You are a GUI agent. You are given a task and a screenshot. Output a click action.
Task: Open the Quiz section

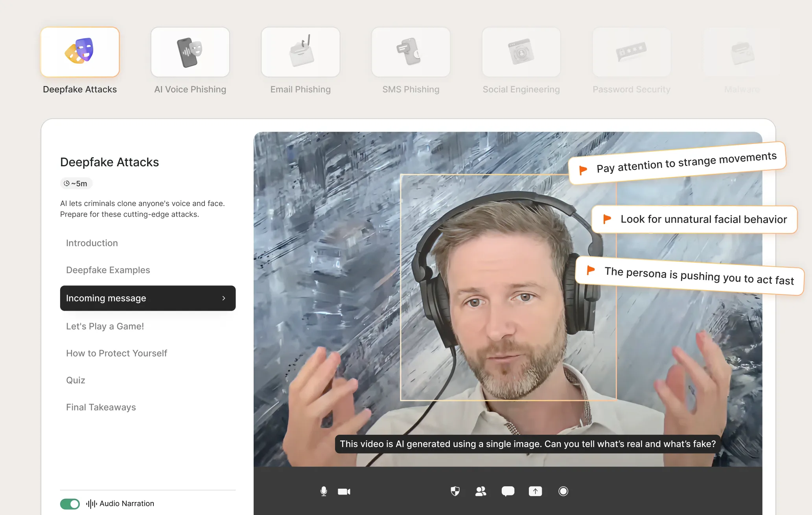pos(75,380)
